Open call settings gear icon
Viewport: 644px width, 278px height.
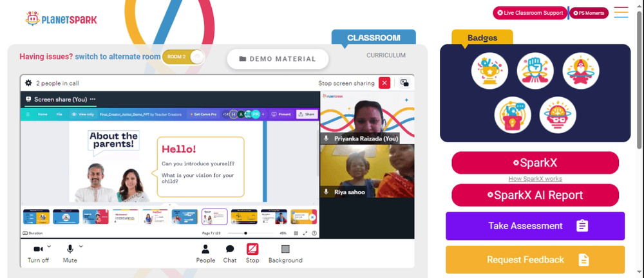pos(28,83)
